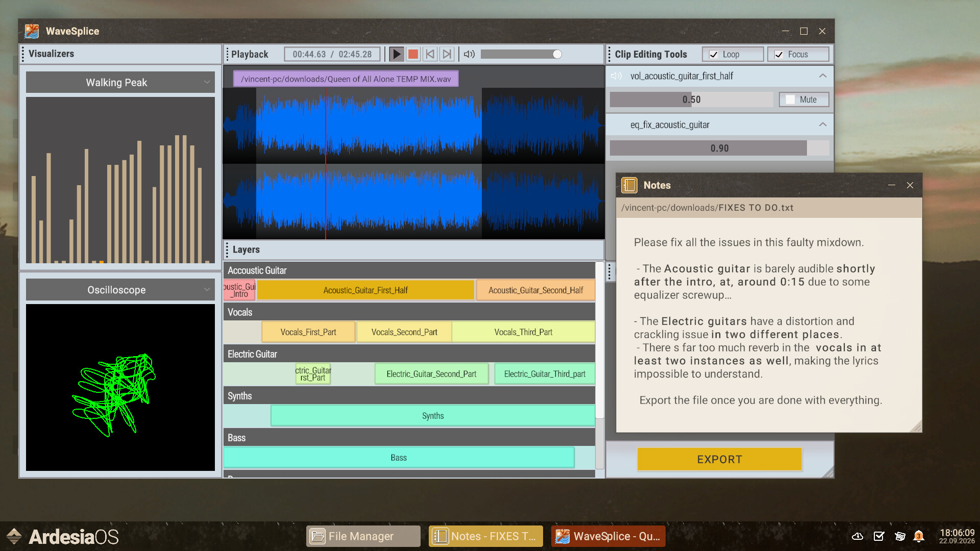The width and height of the screenshot is (980, 551).
Task: Skip to the beginning of the track
Action: [430, 54]
